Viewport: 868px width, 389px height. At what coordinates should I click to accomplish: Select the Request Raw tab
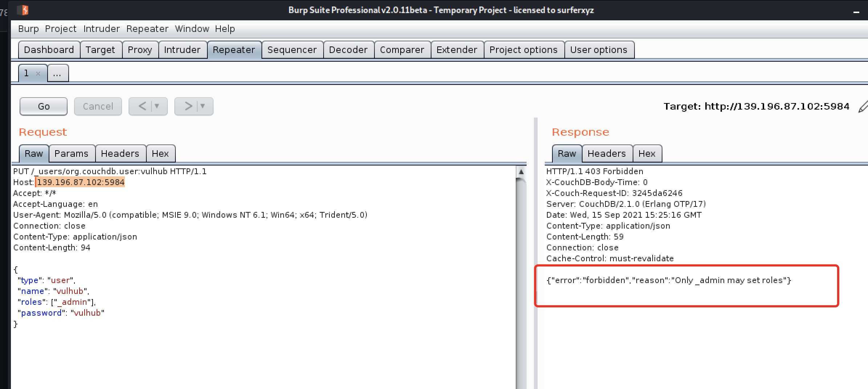coord(34,153)
